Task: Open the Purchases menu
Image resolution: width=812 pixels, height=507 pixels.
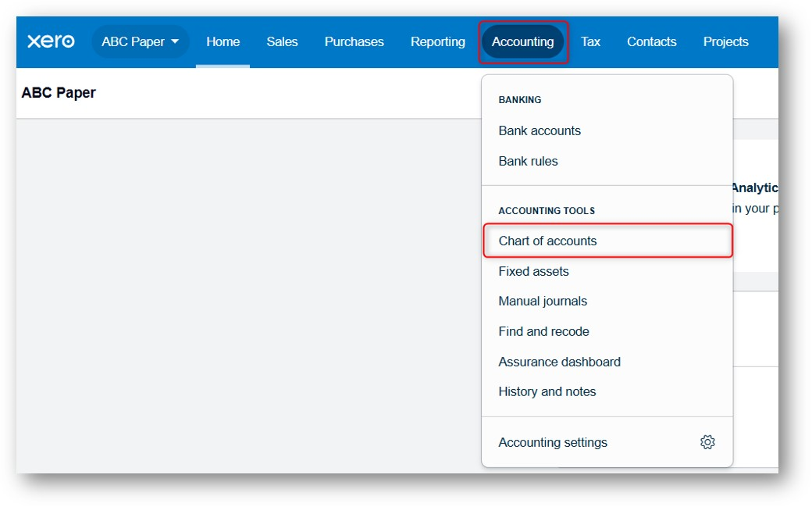Action: click(x=354, y=41)
